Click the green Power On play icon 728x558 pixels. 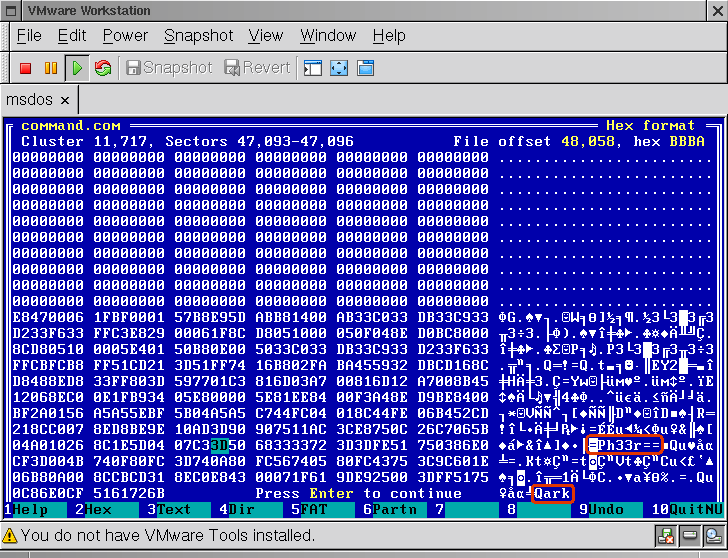(77, 68)
